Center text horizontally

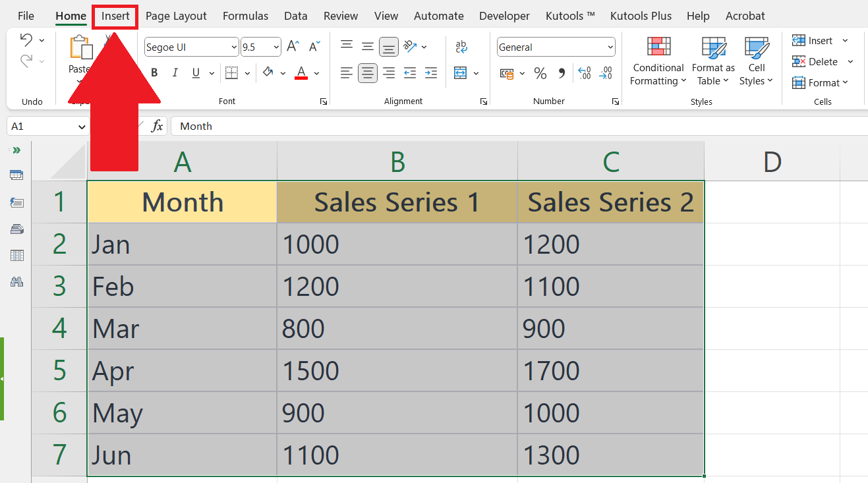pyautogui.click(x=368, y=72)
